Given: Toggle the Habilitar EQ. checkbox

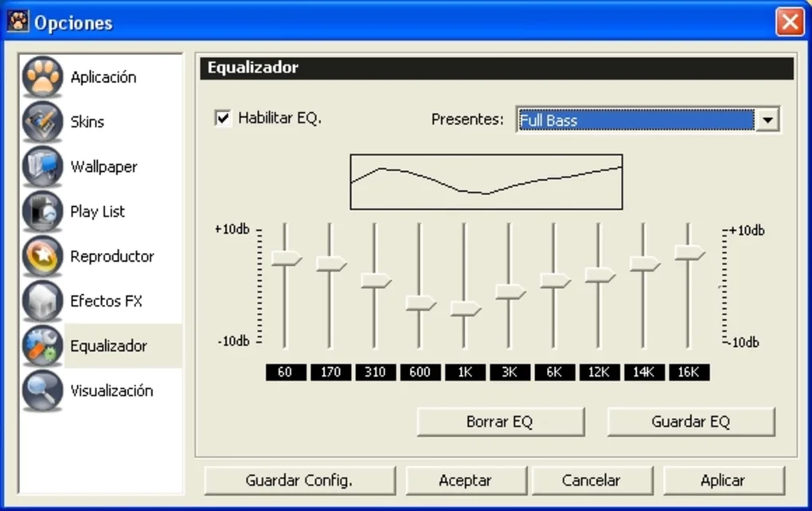Looking at the screenshot, I should (223, 118).
